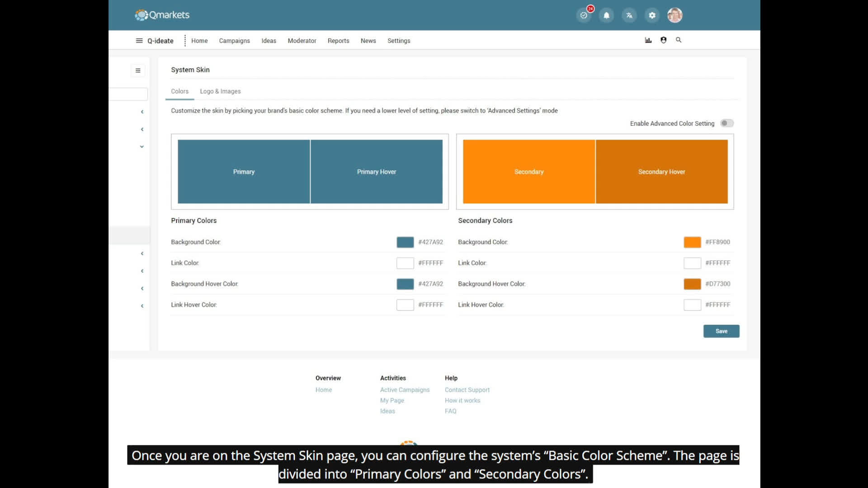Open the Q-ideate hamburger menu
868x488 pixels.
pos(139,41)
